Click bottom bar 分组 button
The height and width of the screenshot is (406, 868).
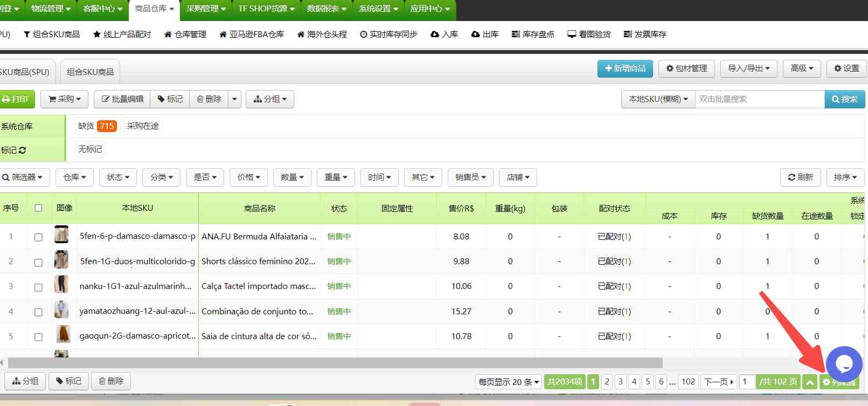(25, 381)
